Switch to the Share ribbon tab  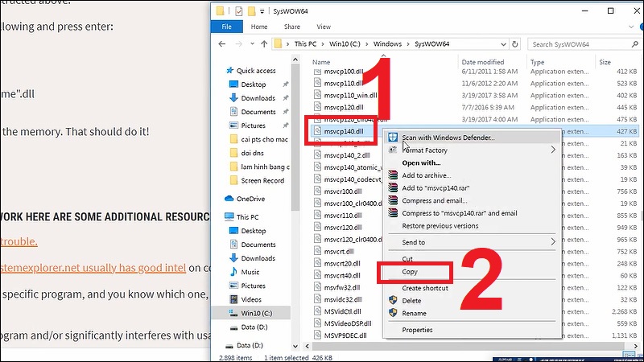click(x=292, y=27)
